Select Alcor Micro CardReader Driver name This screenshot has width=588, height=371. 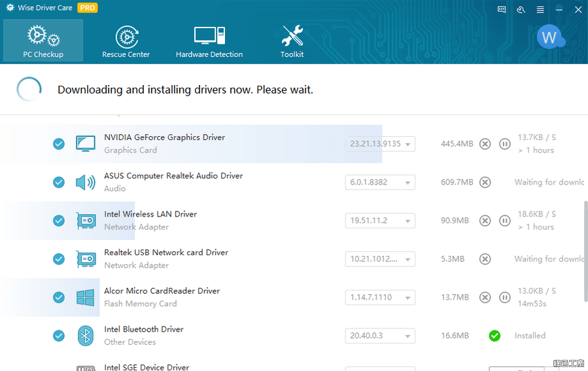[x=162, y=291]
